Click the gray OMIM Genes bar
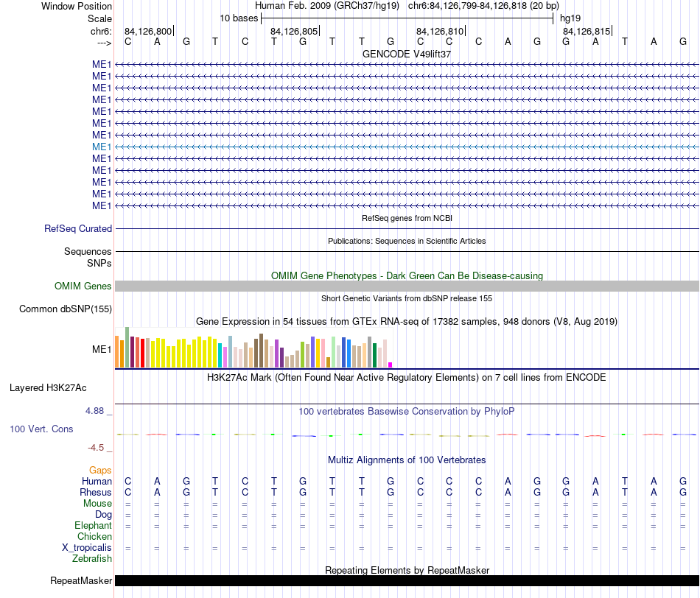 (407, 286)
